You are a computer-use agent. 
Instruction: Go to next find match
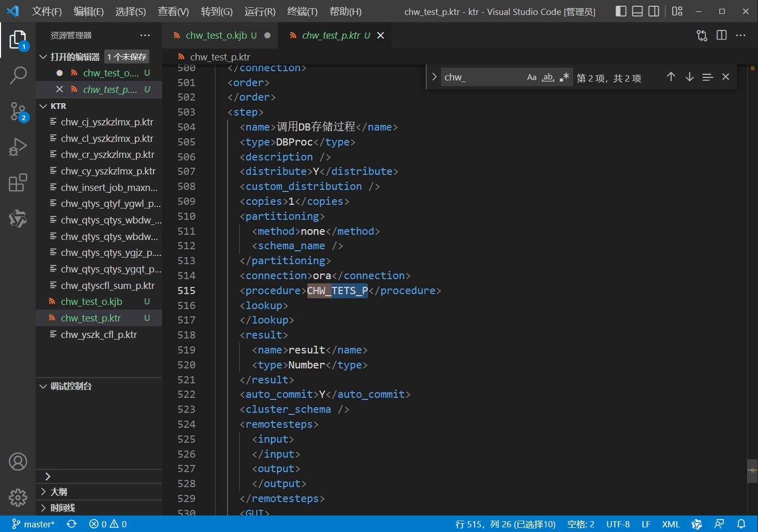tap(689, 77)
